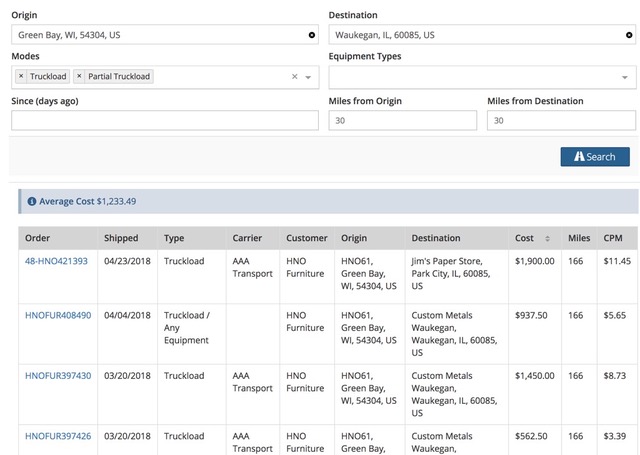Open order 48-HNO421393

(56, 261)
